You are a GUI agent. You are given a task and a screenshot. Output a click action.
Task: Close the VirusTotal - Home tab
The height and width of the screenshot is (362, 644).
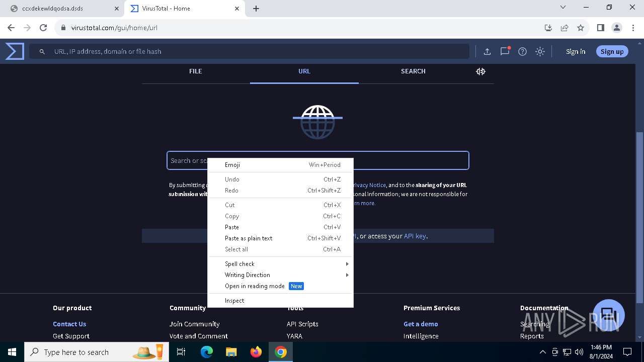click(237, 9)
